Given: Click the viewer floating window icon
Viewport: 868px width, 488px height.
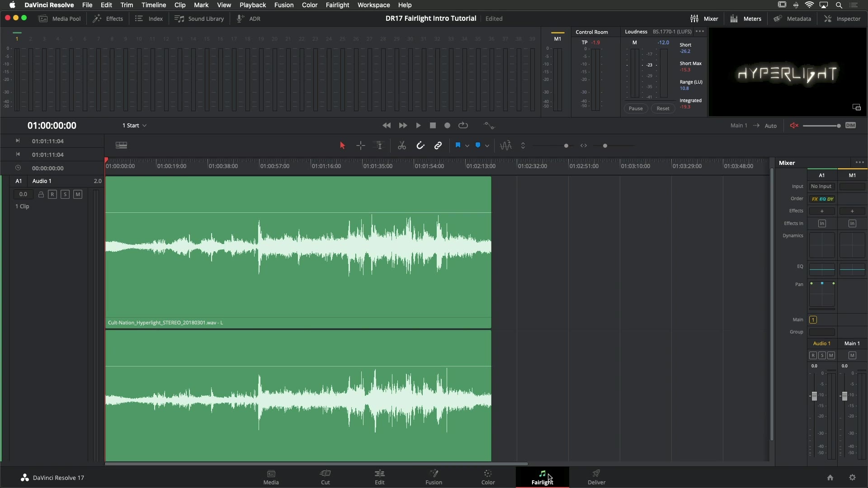Looking at the screenshot, I should coord(857,108).
